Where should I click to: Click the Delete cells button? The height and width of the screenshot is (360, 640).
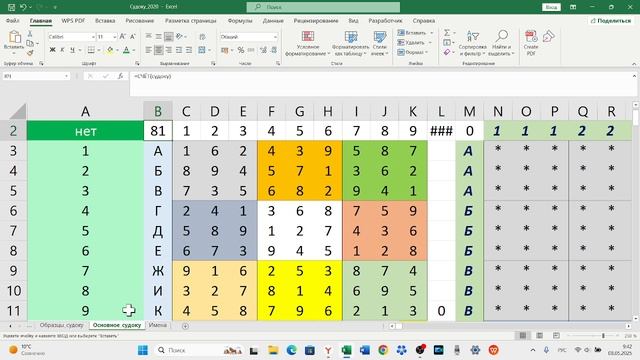413,42
